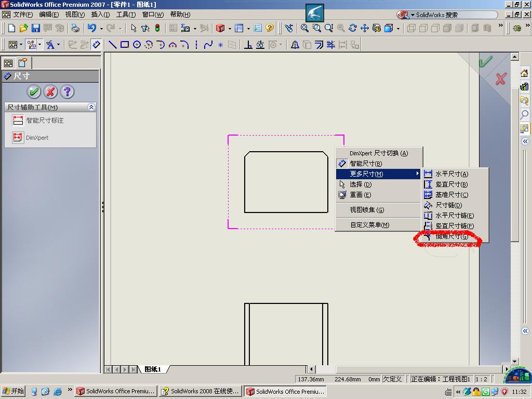Select the arrow pointer Select tool
The height and width of the screenshot is (399, 532).
pos(134,28)
